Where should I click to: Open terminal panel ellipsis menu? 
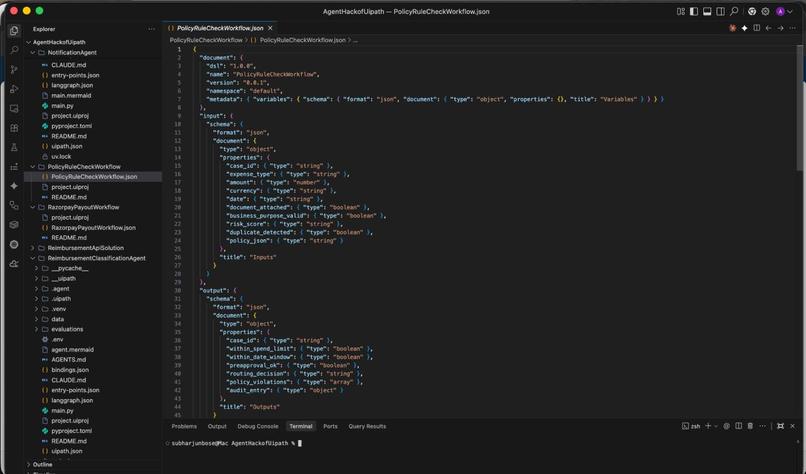tap(762, 426)
